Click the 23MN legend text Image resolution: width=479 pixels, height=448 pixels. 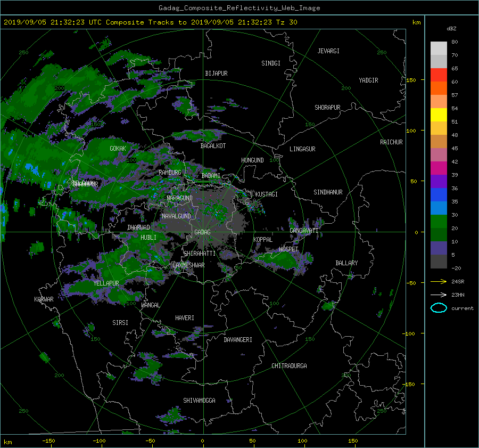(x=458, y=295)
